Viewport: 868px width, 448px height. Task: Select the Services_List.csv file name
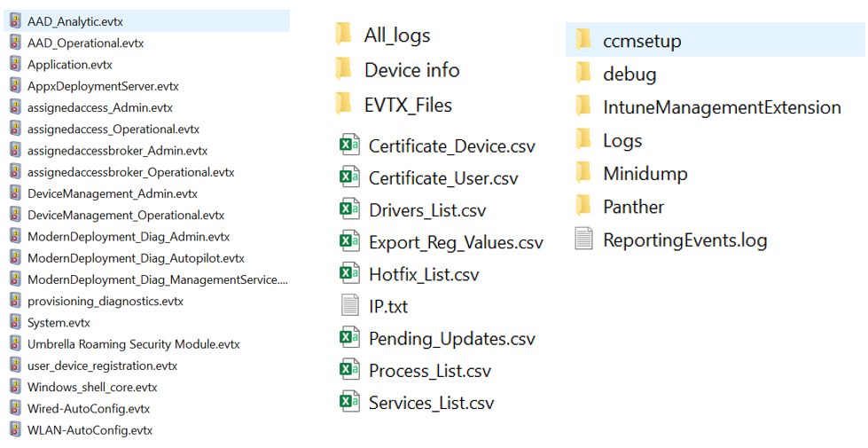(x=432, y=403)
